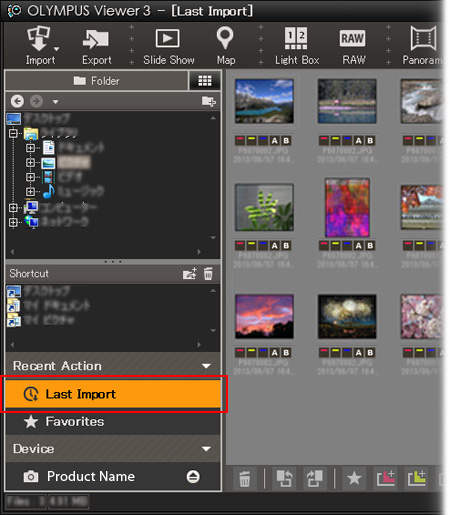Rotate image clockwise
This screenshot has width=450, height=515.
pyautogui.click(x=314, y=479)
